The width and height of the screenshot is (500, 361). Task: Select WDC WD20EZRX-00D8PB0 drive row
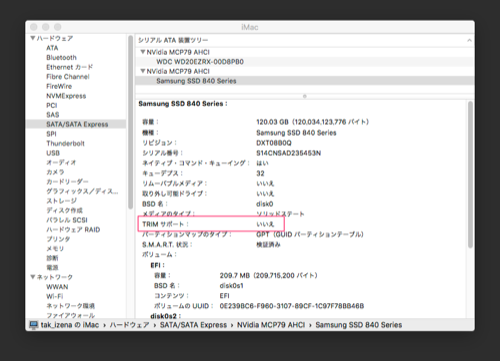[x=305, y=62]
